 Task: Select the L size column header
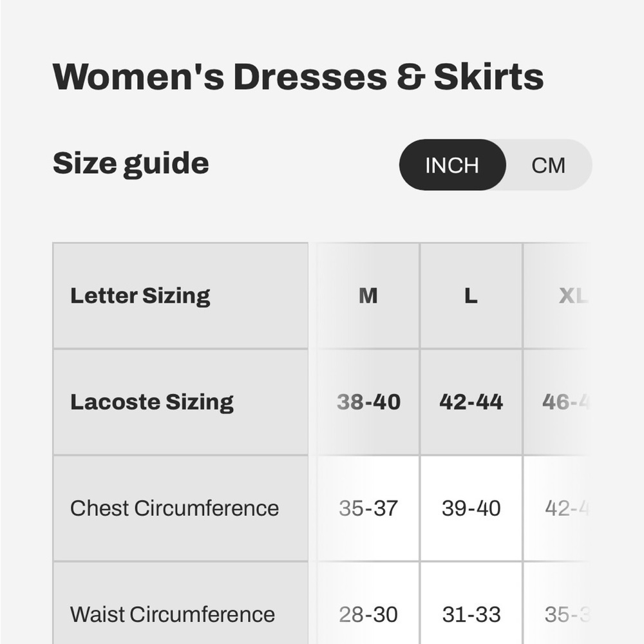coord(471,295)
